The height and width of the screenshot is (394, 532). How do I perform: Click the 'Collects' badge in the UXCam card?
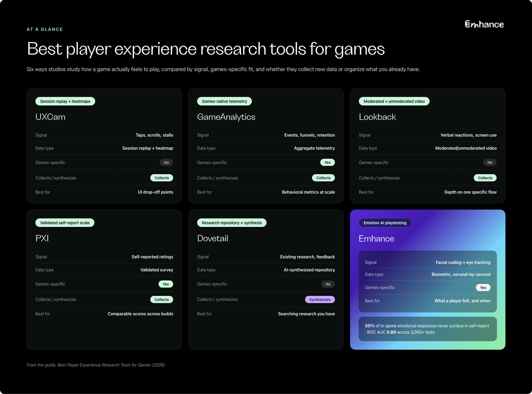click(x=162, y=178)
